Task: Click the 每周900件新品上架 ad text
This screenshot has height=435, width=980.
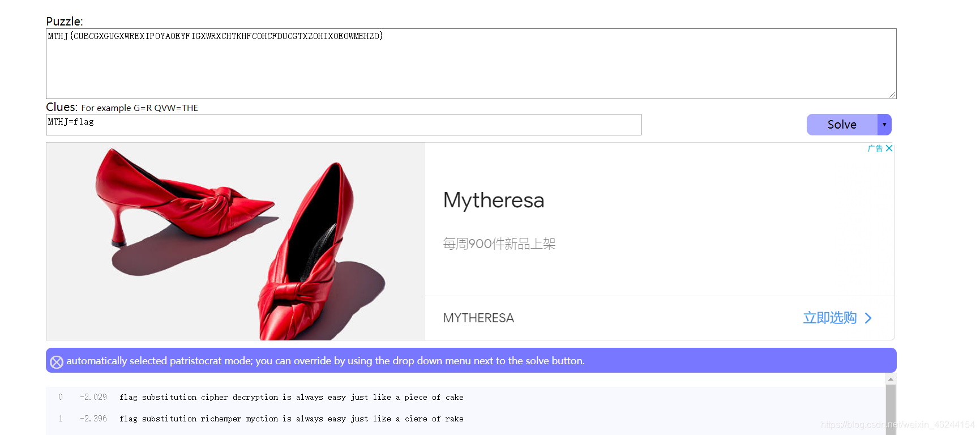Action: click(x=499, y=244)
